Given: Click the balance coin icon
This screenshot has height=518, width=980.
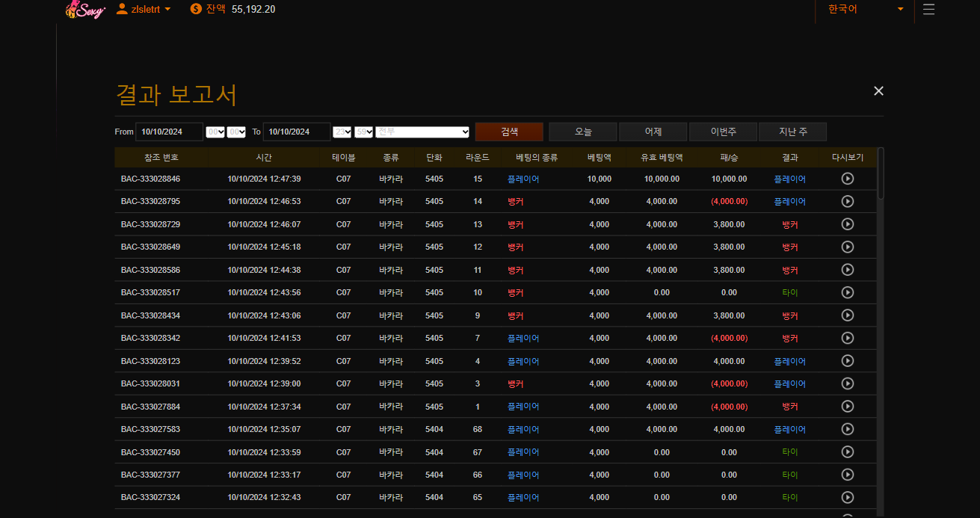Looking at the screenshot, I should 196,9.
